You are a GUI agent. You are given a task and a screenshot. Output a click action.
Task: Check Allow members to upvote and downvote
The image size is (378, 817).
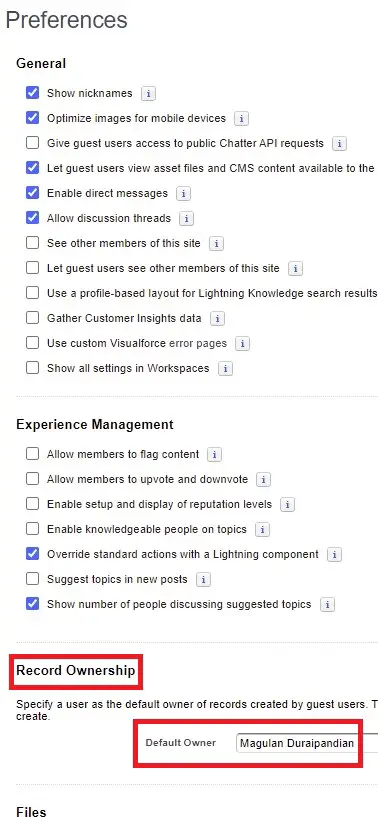click(32, 479)
